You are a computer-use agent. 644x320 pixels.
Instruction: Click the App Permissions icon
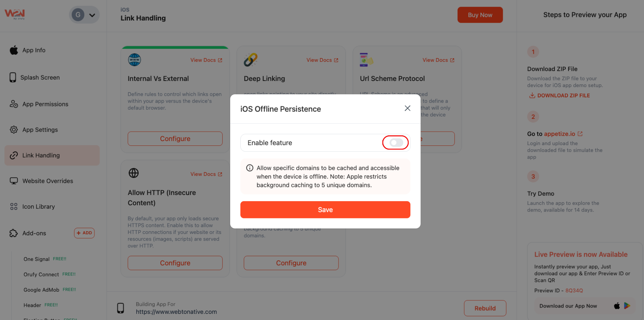[14, 104]
